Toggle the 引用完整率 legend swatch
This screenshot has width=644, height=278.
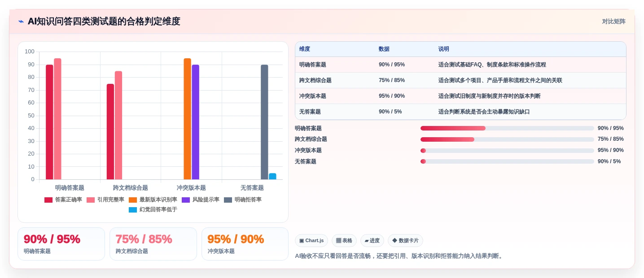91,200
